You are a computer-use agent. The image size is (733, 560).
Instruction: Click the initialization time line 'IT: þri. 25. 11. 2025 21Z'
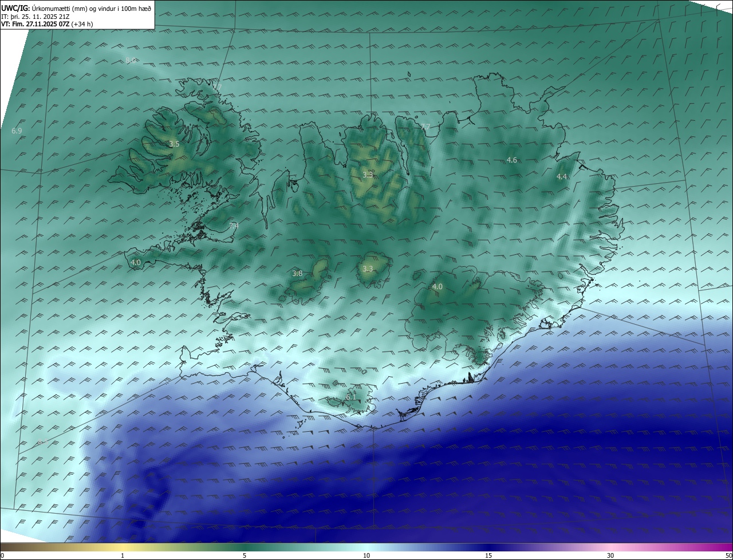pyautogui.click(x=36, y=16)
